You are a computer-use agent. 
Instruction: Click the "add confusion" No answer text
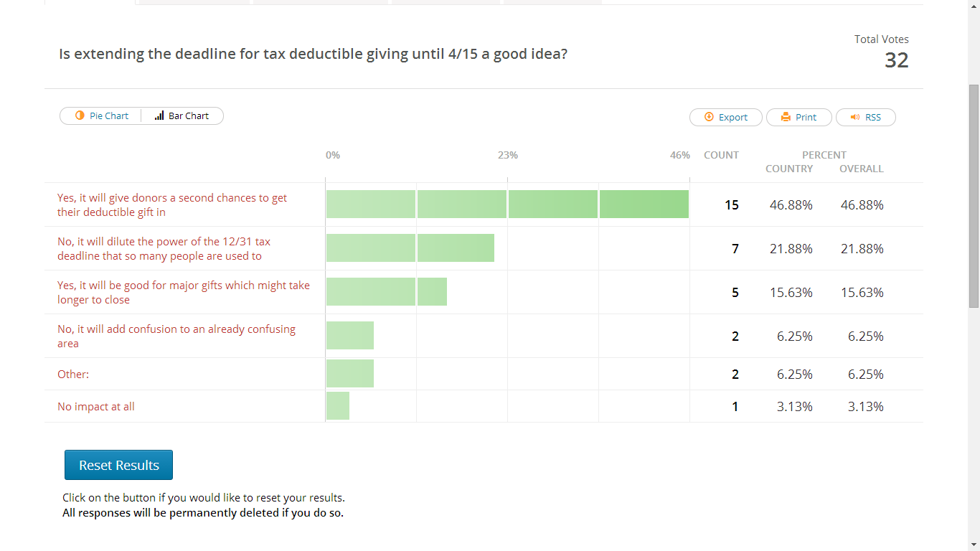176,336
